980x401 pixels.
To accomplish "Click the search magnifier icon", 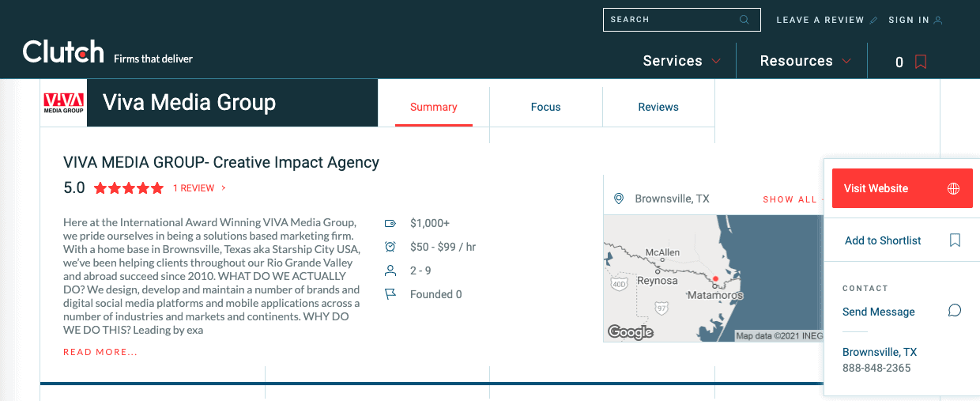I will (x=744, y=20).
